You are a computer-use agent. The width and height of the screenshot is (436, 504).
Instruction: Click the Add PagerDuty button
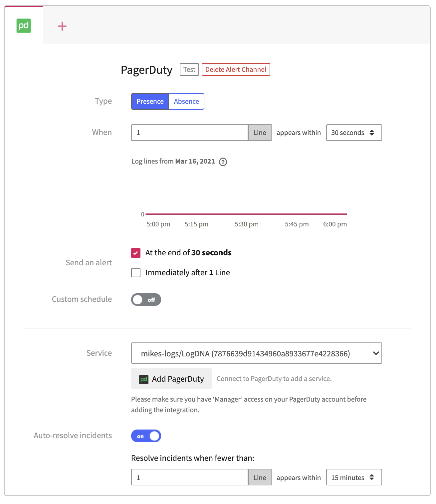coord(171,379)
